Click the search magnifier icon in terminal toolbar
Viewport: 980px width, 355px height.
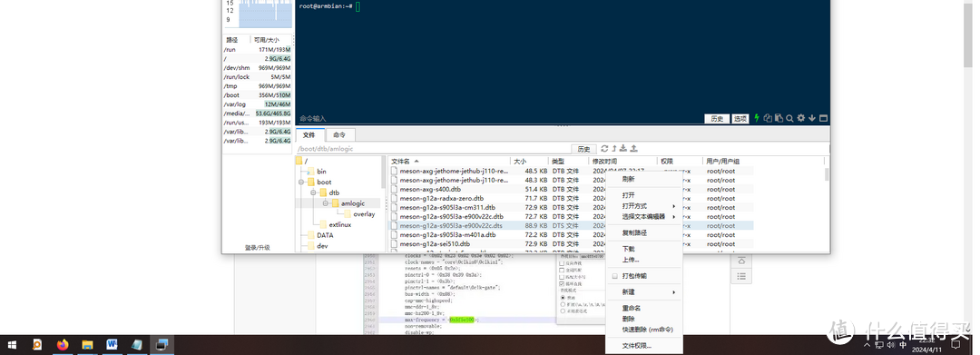789,117
